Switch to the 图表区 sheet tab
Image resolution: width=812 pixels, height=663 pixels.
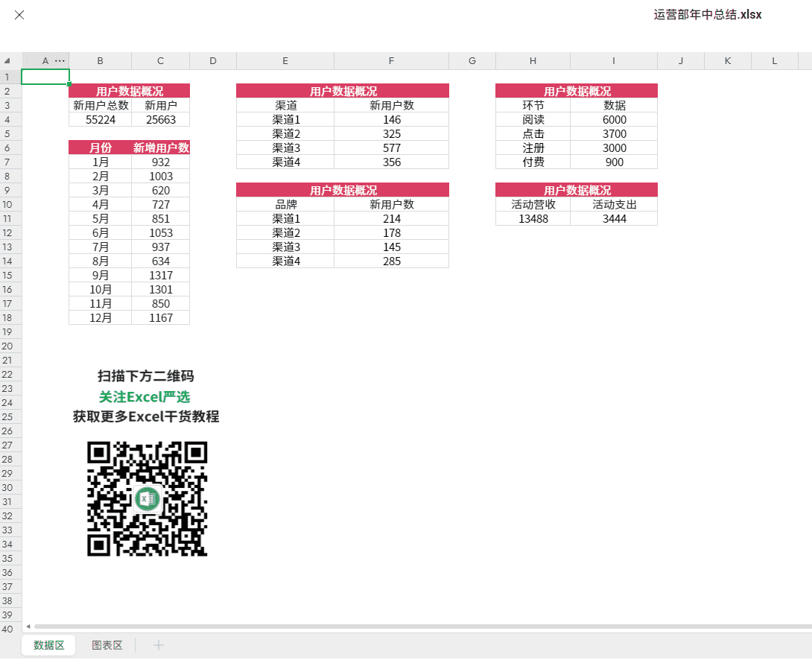coord(107,645)
